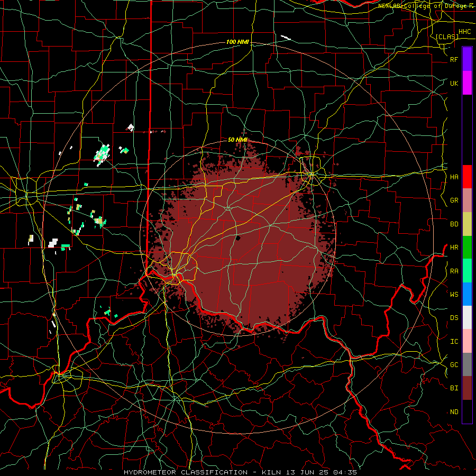The image size is (476, 476).
Task: Click the "100 NMI" range ring label
Action: coord(237,42)
